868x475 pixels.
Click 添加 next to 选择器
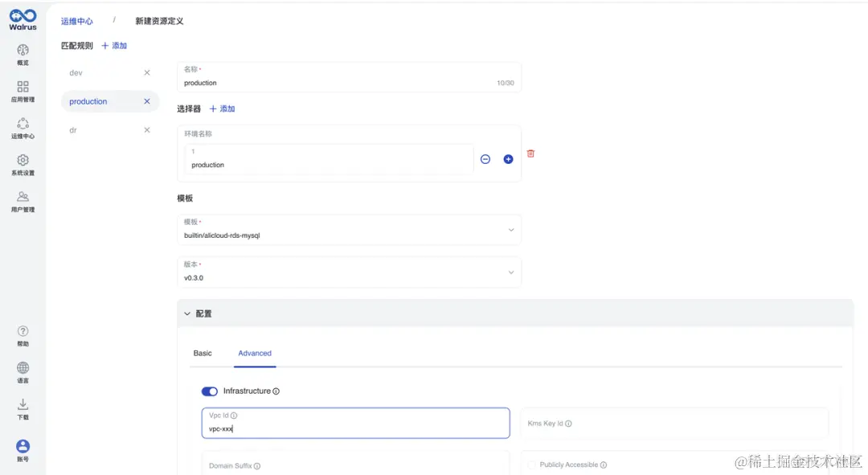(222, 109)
